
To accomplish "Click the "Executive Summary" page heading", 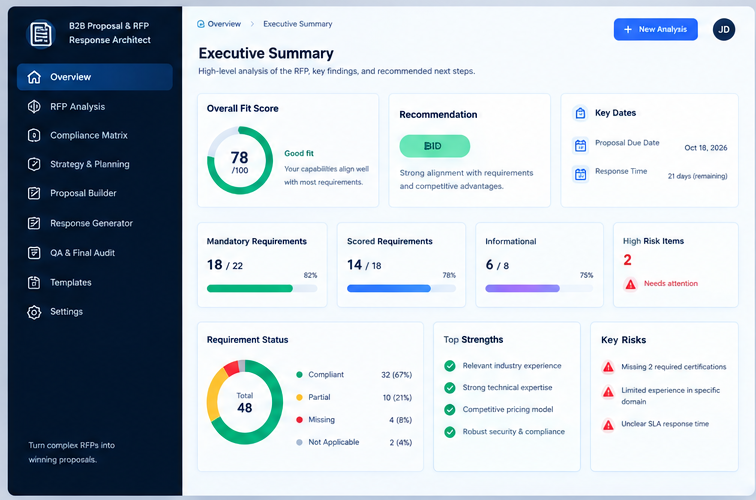I will (266, 53).
